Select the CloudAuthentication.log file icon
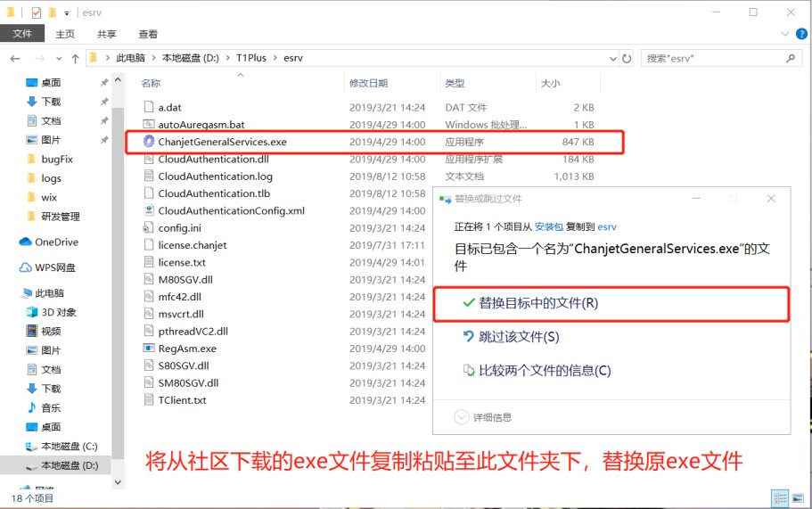Viewport: 812px width, 509px height. click(149, 176)
